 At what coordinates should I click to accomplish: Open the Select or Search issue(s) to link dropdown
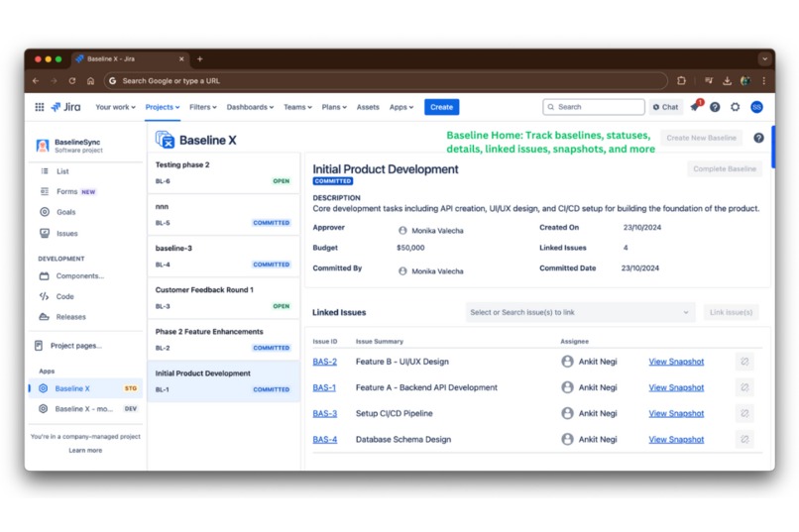580,312
